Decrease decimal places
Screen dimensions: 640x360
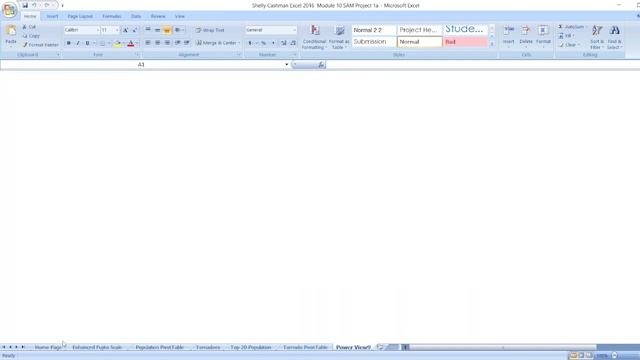(293, 43)
